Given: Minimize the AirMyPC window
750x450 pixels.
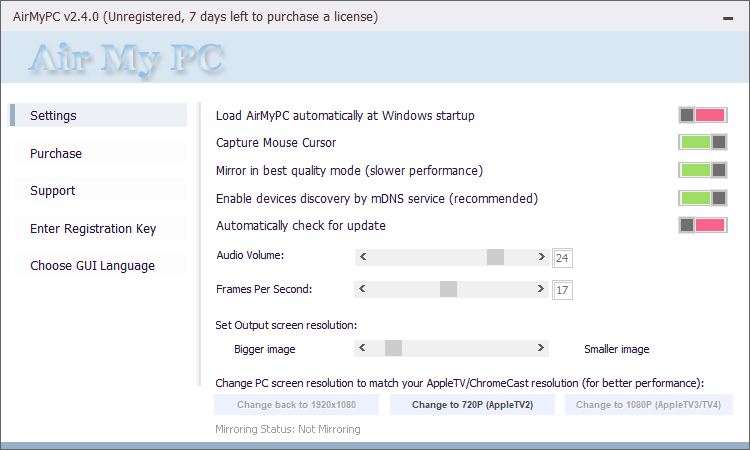Looking at the screenshot, I should 728,18.
